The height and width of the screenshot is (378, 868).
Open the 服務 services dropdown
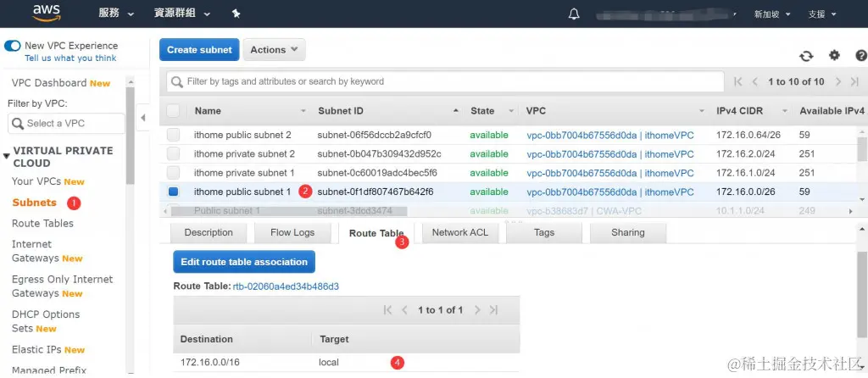[116, 14]
